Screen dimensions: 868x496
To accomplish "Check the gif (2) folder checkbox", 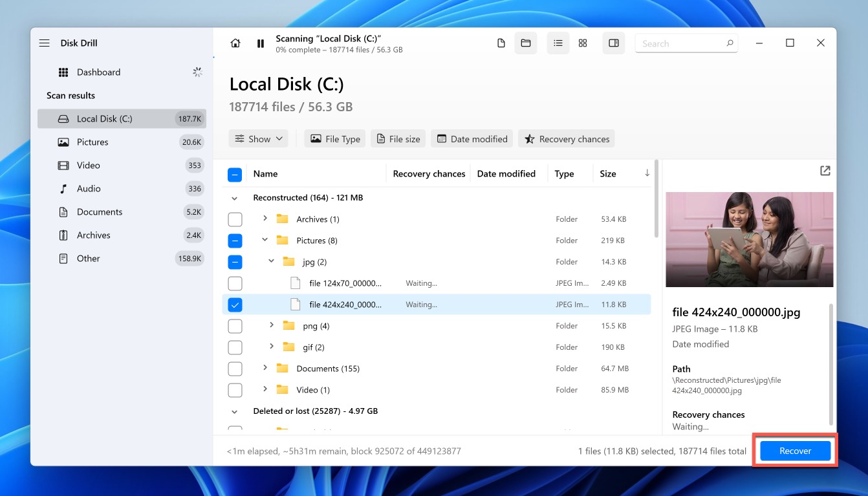I will tap(235, 347).
